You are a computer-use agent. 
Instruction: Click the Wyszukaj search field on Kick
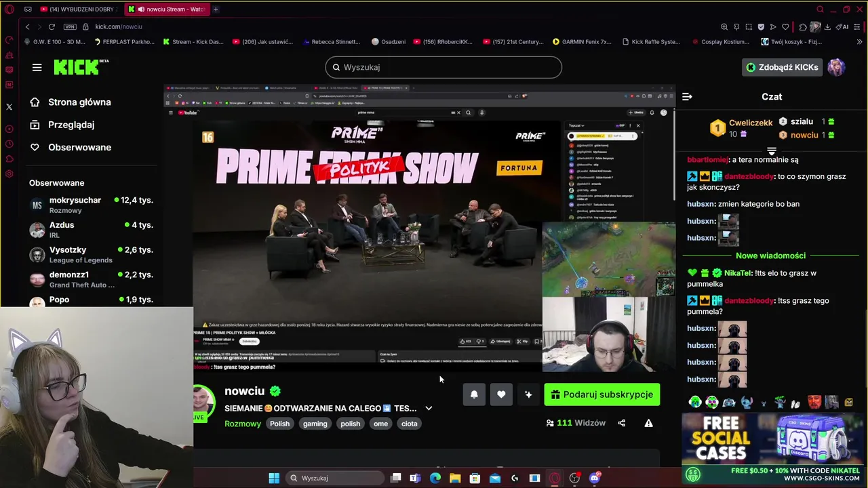(443, 67)
